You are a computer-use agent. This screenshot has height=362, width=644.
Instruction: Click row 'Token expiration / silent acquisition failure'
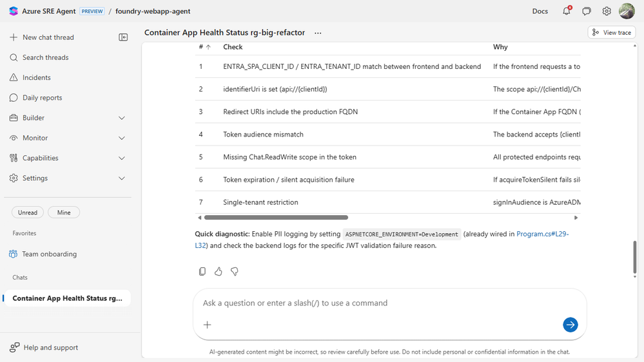[x=387, y=179]
